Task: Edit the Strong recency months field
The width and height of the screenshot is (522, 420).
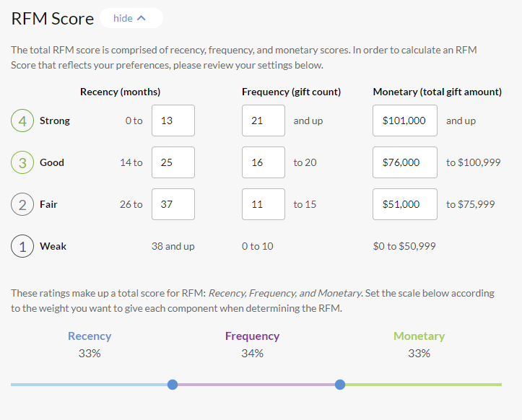Action: [x=173, y=121]
